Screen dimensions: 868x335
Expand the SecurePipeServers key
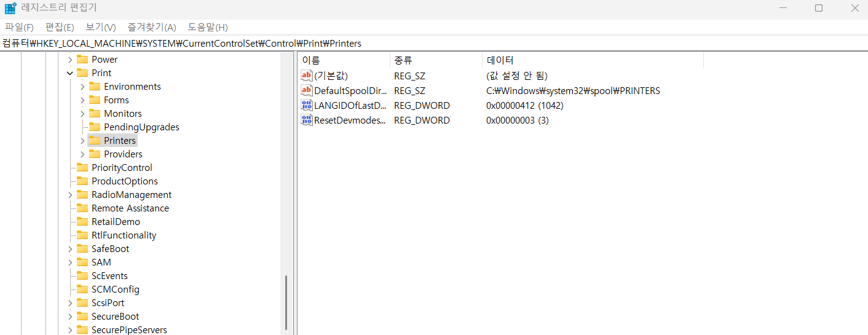click(70, 330)
